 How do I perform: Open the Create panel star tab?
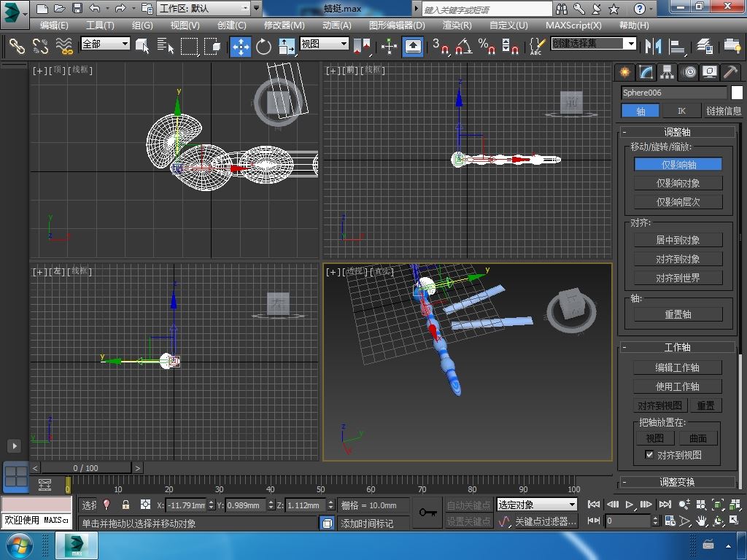624,72
